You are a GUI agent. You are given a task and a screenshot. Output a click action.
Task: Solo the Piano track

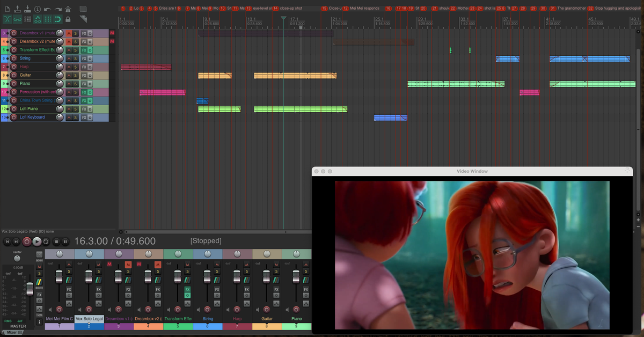76,84
